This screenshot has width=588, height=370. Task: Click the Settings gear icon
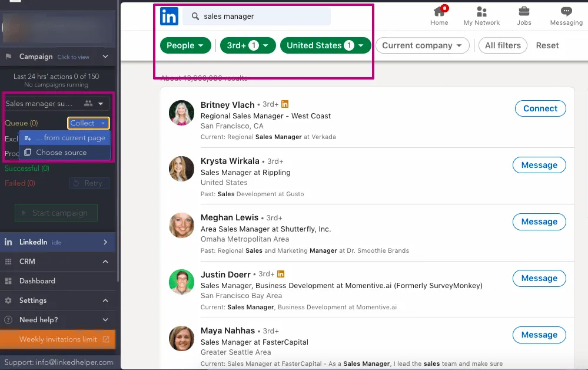tap(8, 300)
